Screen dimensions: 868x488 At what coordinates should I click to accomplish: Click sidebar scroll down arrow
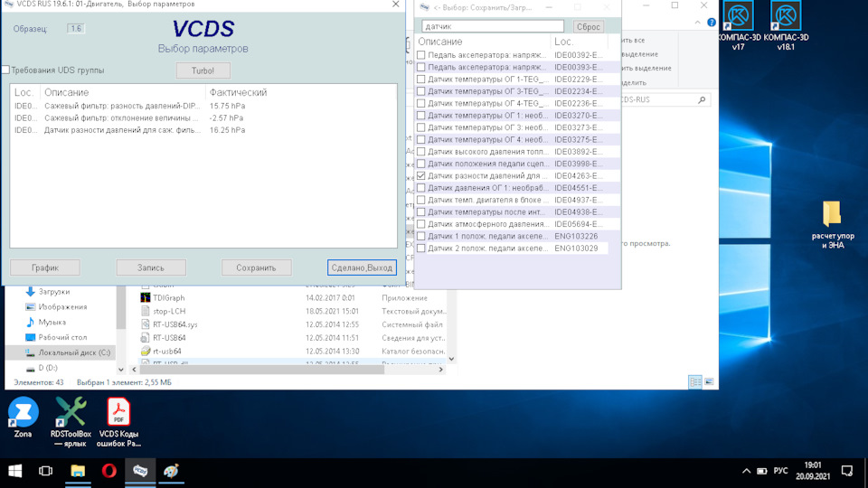coord(121,369)
